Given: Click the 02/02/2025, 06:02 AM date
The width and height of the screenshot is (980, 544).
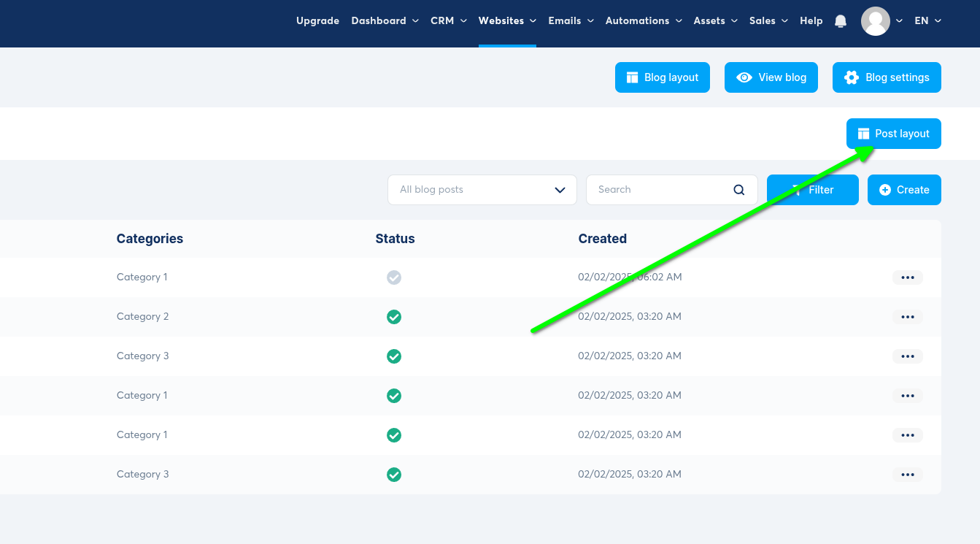Looking at the screenshot, I should point(630,277).
